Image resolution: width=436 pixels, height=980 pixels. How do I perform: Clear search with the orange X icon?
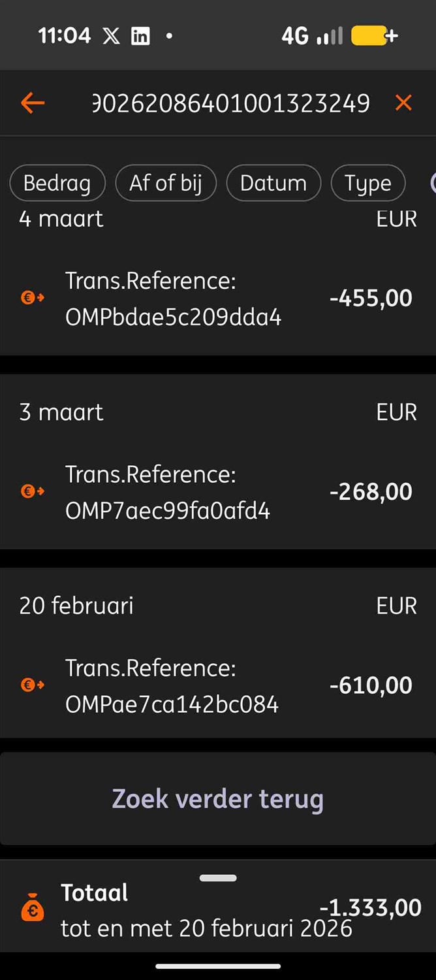(x=403, y=103)
